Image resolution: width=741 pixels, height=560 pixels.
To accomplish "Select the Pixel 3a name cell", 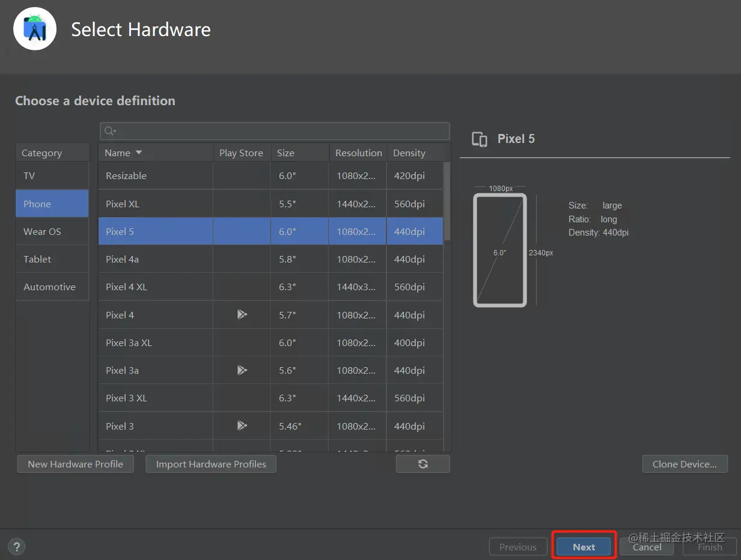I will [156, 370].
